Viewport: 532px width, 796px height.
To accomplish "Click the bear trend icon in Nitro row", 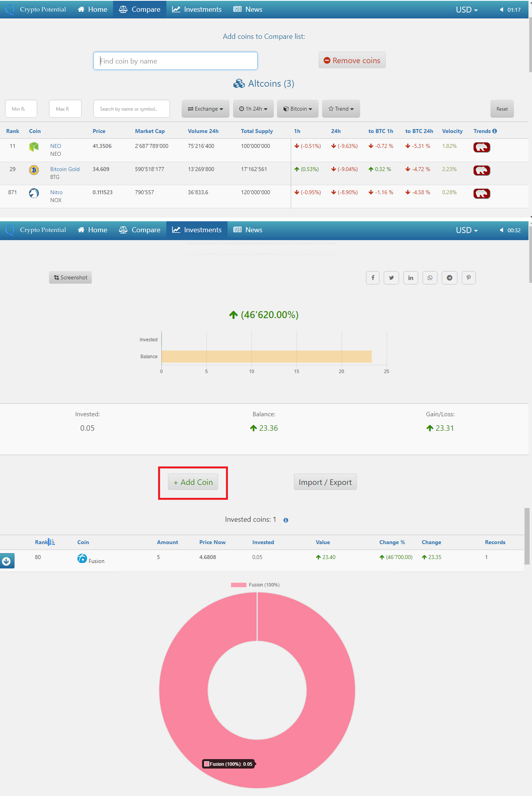I will point(482,193).
